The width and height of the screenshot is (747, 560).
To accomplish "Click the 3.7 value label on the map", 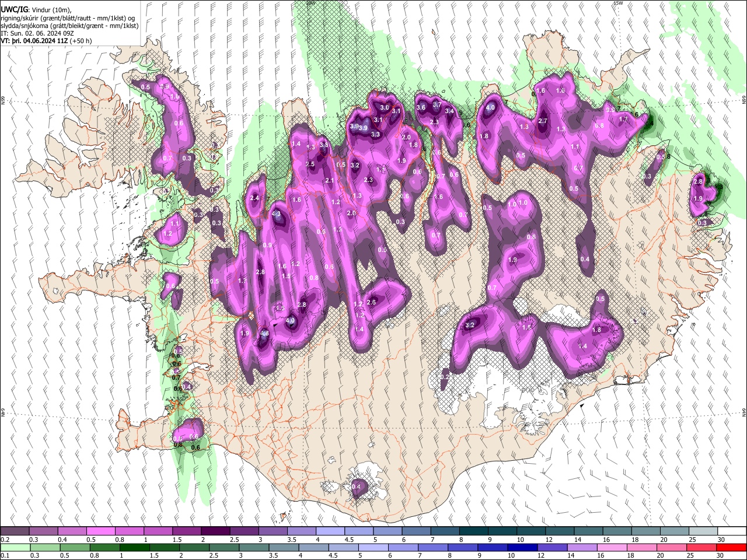I will [x=437, y=105].
